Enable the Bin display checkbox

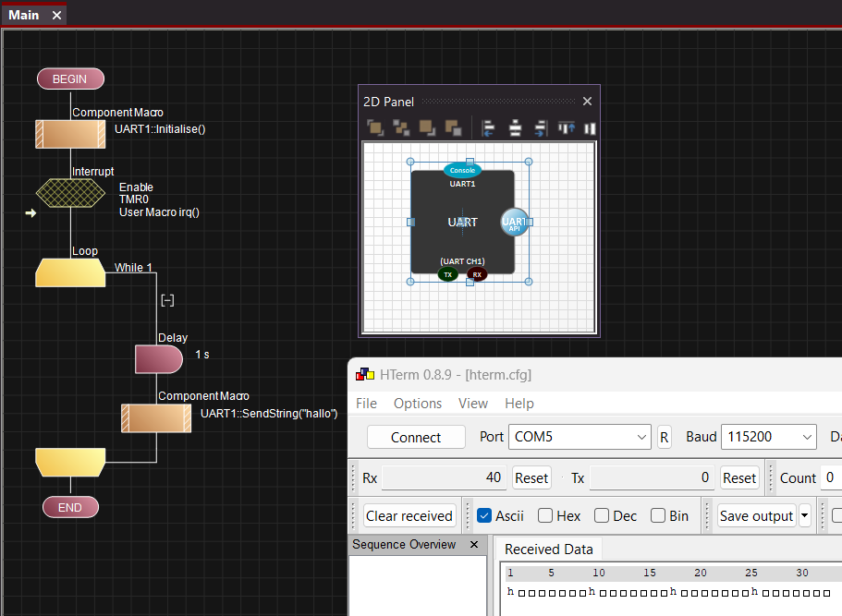pyautogui.click(x=658, y=515)
